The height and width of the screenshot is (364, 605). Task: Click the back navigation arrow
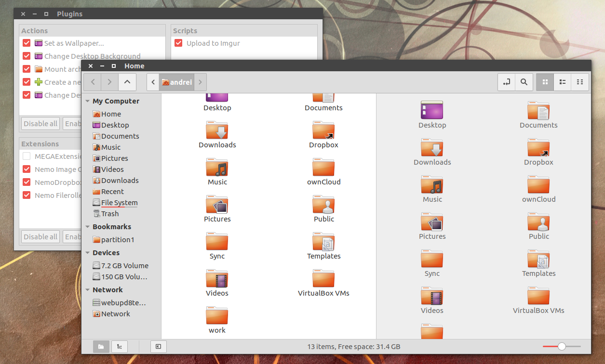[x=92, y=82]
